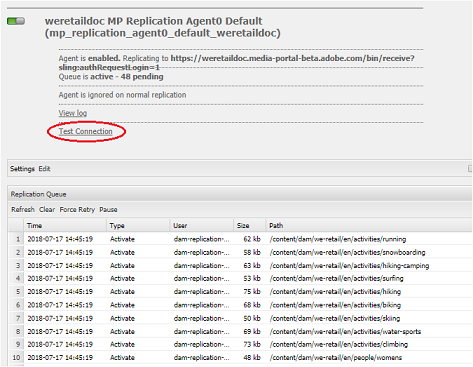Click row number 10 in queue
The width and height of the screenshot is (473, 367).
coord(16,358)
